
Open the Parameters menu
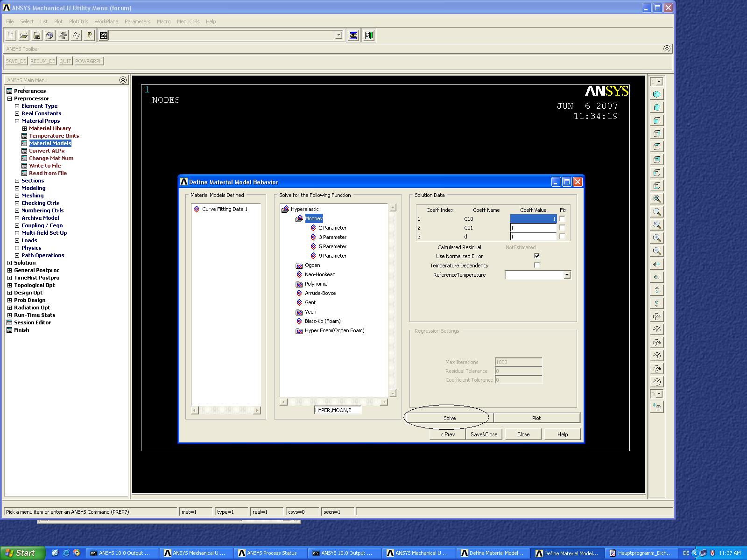137,21
